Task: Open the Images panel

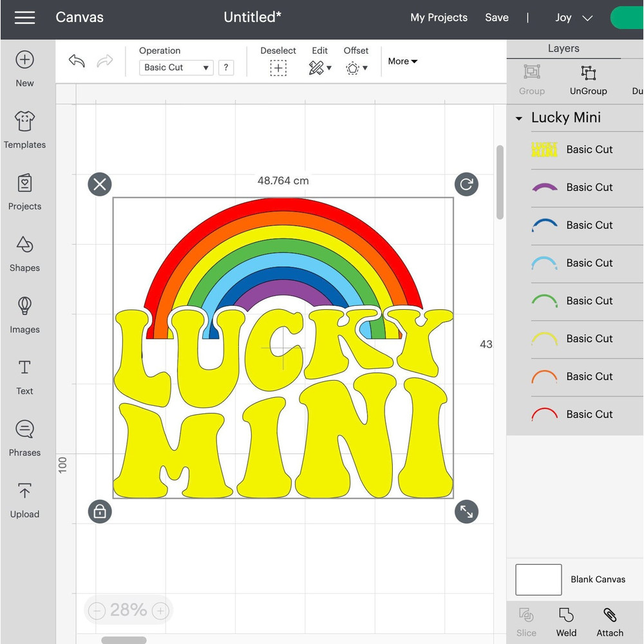Action: [24, 313]
